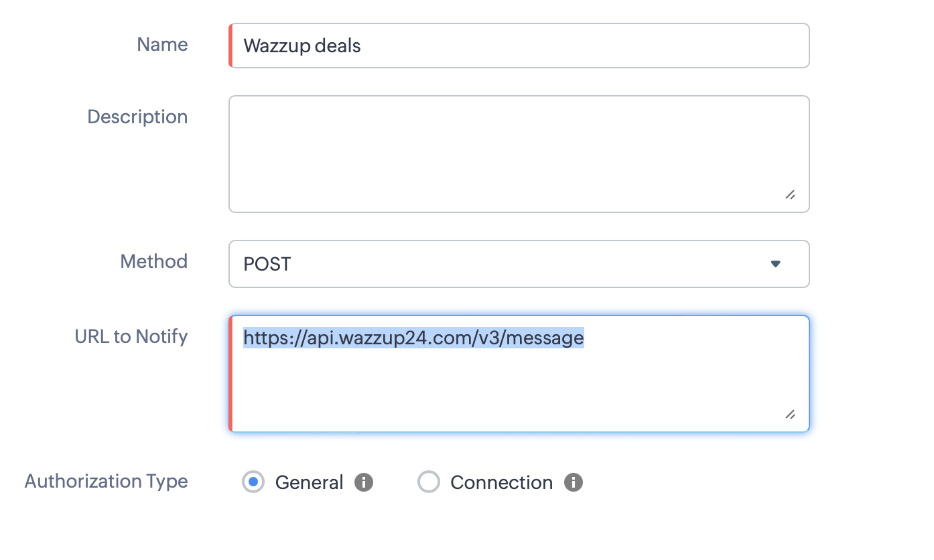Image resolution: width=934 pixels, height=560 pixels.
Task: Click the info icon beside General
Action: (363, 482)
